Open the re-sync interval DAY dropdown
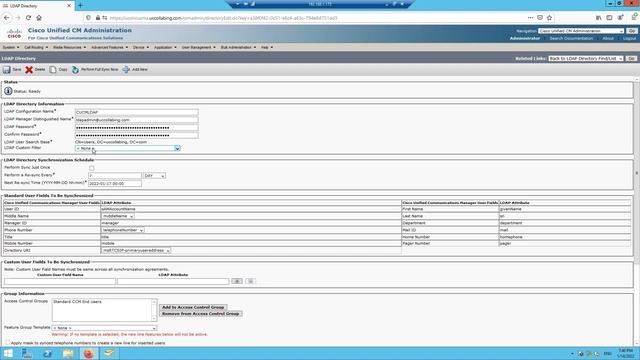Screen dimensions: 640x360 click(x=154, y=176)
